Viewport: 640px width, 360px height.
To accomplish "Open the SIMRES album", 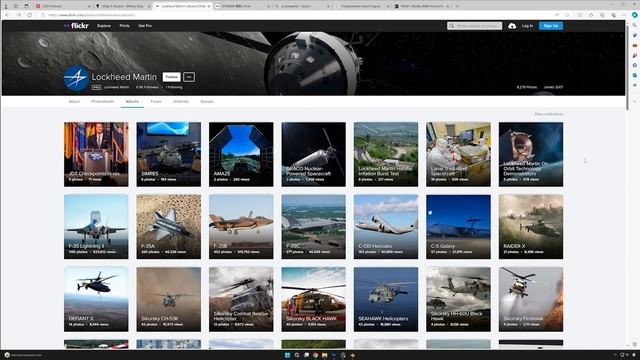I will (169, 154).
